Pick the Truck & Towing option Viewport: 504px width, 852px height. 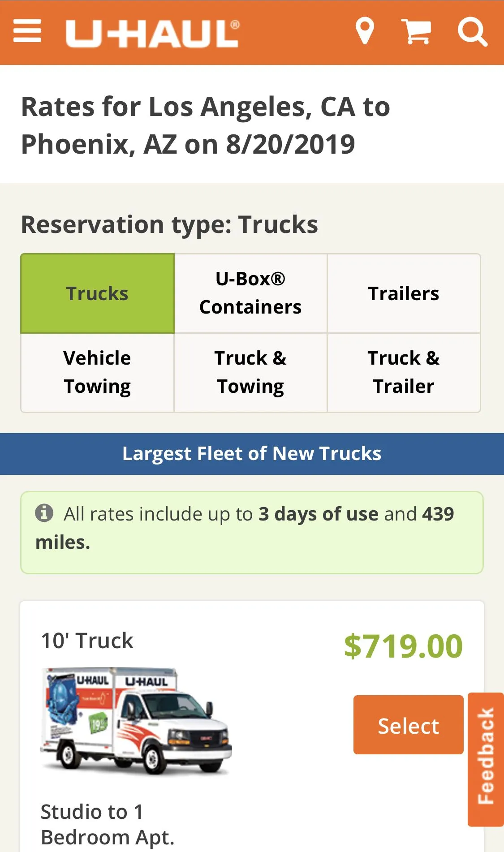(250, 372)
